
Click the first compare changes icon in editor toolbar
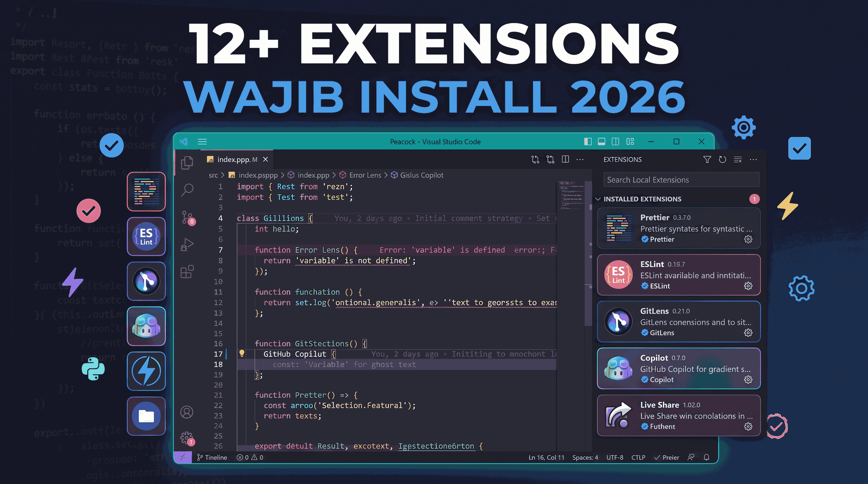pyautogui.click(x=536, y=159)
